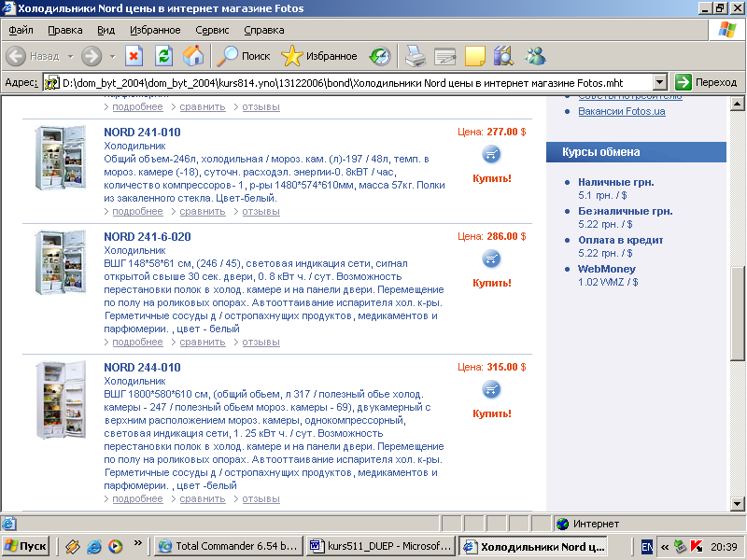Switch to Total Commander taskbar button
Viewport: 747px width, 560px height.
229,546
